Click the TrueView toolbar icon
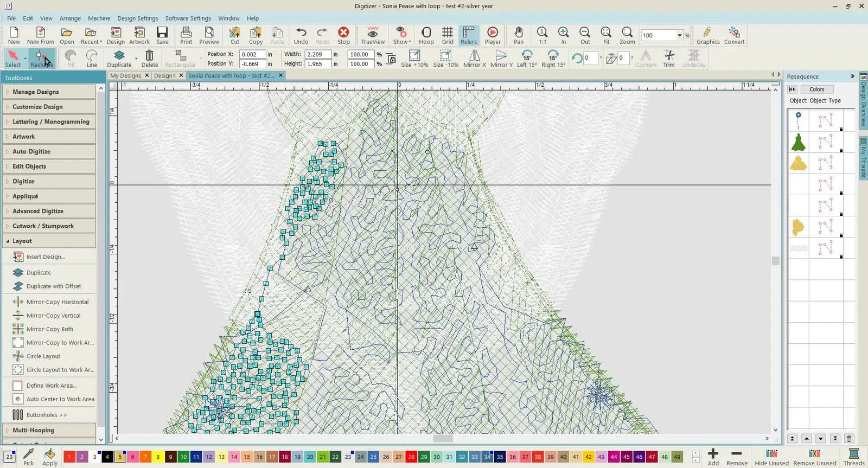The width and height of the screenshot is (868, 468). click(x=373, y=35)
